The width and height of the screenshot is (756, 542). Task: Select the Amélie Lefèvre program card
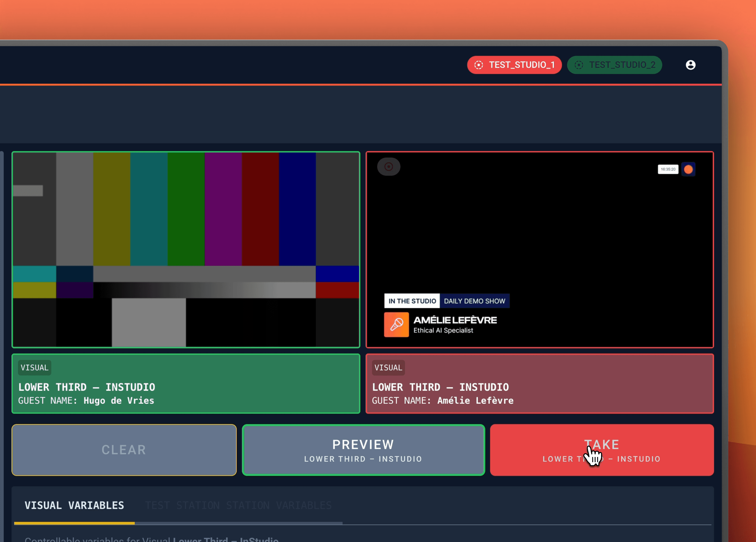click(539, 384)
